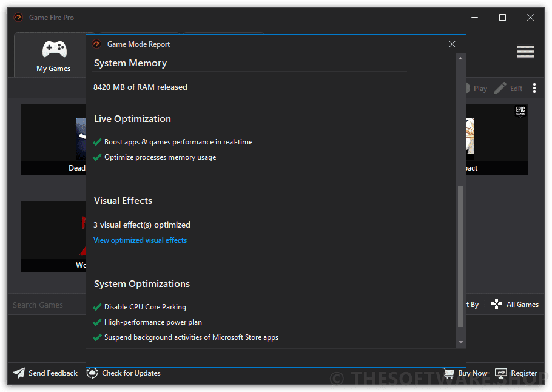Close the Game Mode Report dialog
Viewport: 552px width, 392px height.
452,44
